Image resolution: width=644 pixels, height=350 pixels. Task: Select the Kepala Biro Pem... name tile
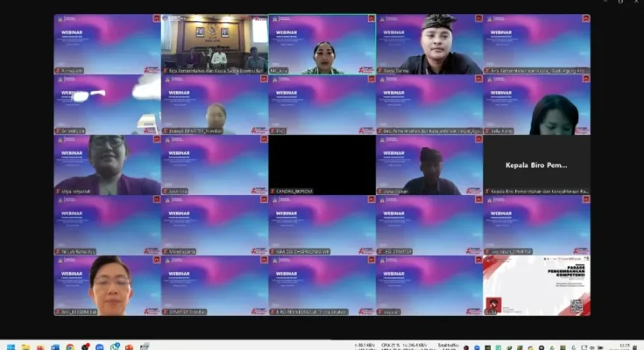(536, 164)
